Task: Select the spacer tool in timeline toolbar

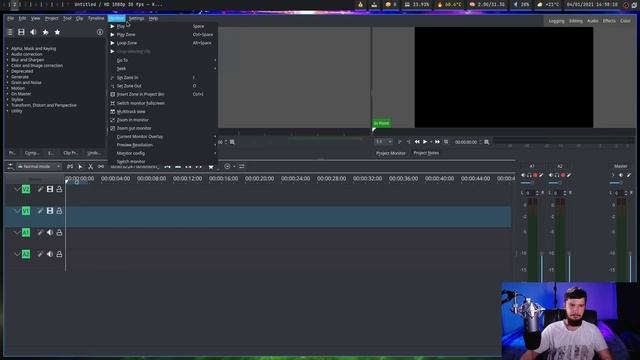Action: pyautogui.click(x=101, y=167)
